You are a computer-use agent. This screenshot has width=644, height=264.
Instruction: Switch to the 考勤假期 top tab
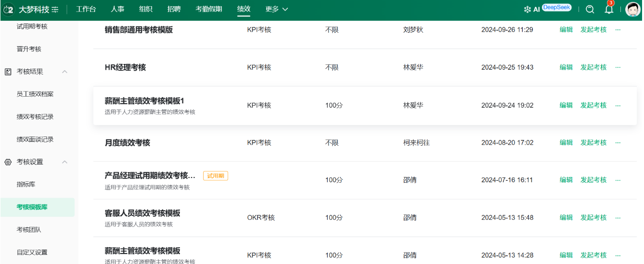(209, 9)
